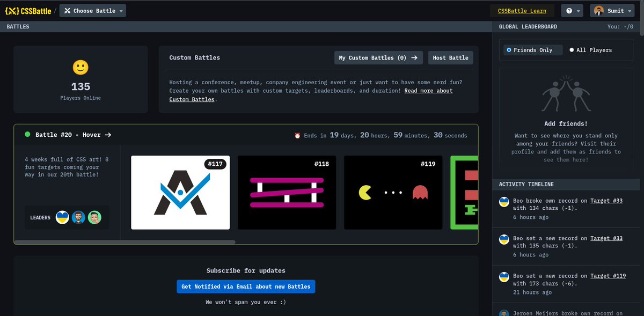Click the 'GLOBAL LEADERBOARD' header

pos(528,27)
